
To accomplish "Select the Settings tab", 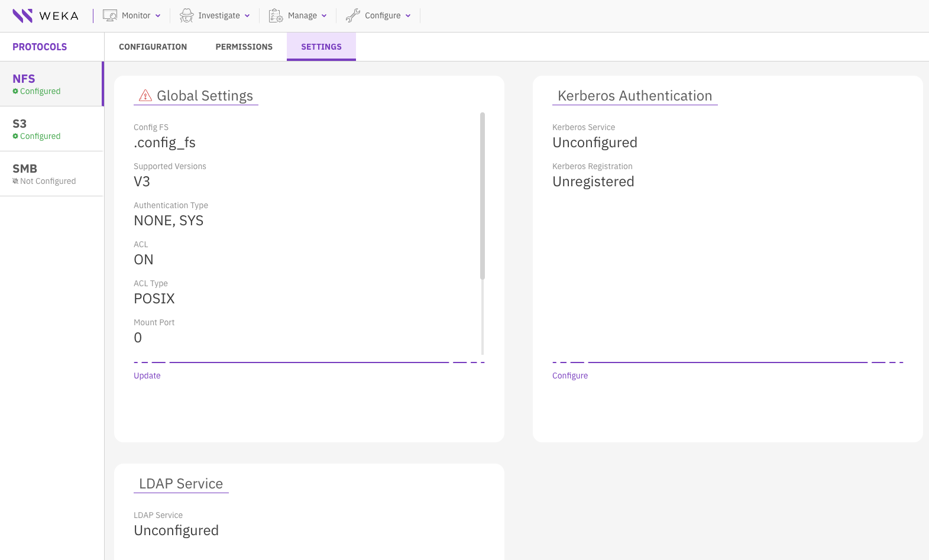I will 321,47.
